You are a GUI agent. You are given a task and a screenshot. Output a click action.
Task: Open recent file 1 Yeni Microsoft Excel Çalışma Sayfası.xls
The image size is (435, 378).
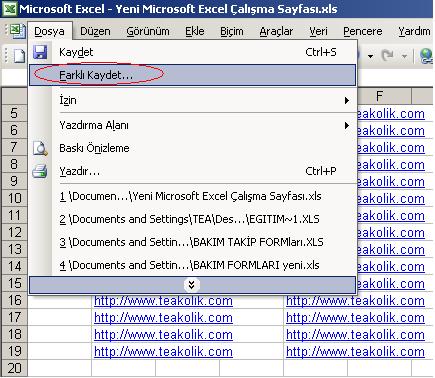click(193, 196)
